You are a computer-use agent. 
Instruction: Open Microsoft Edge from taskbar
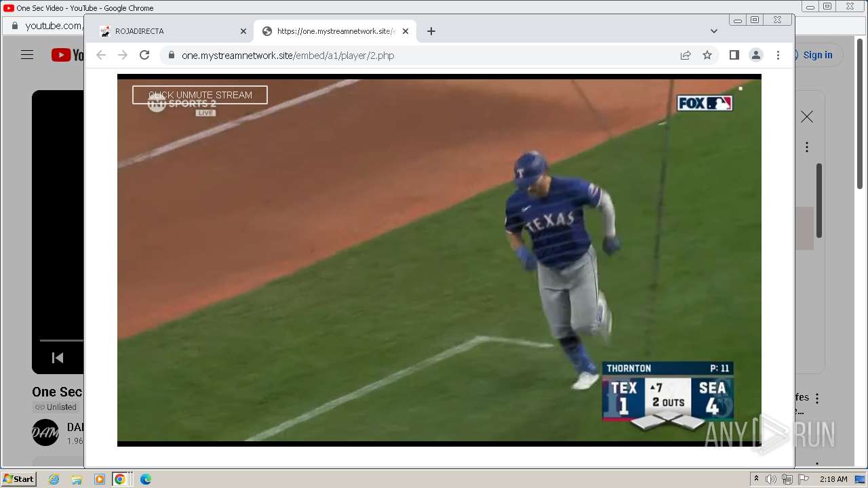pos(145,479)
